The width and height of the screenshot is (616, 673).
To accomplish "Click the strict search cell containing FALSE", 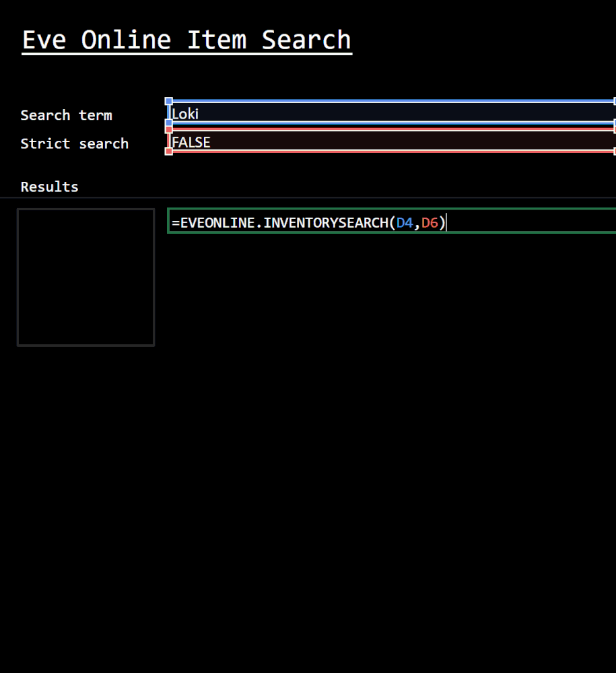I will [x=392, y=140].
